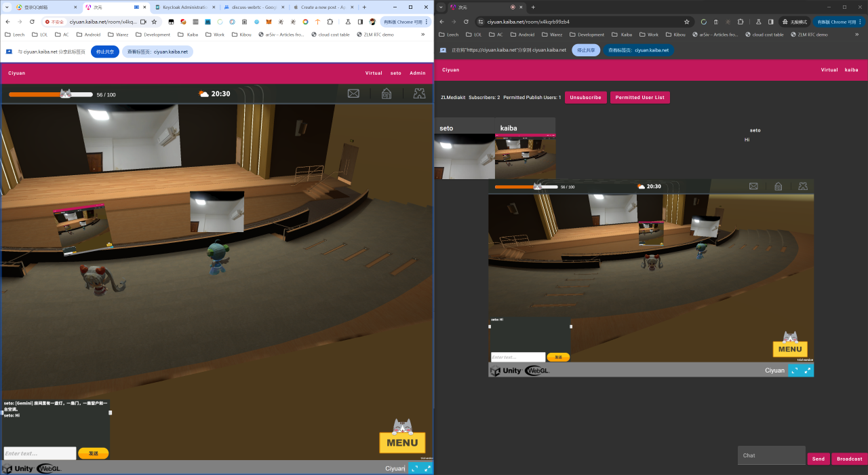Viewport: 868px width, 475px height.
Task: Open Extensions puzzle icon in right browser toolbar
Action: (741, 22)
